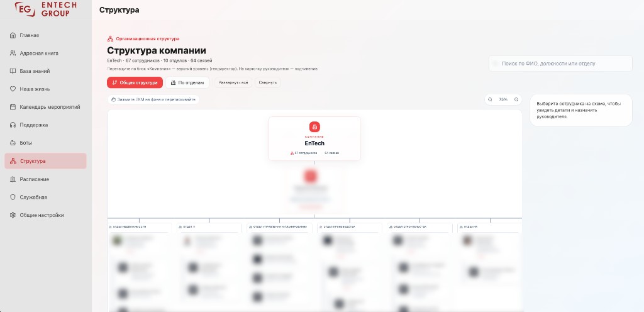Open the Поддержка page
The image size is (644, 312).
(x=45, y=125)
